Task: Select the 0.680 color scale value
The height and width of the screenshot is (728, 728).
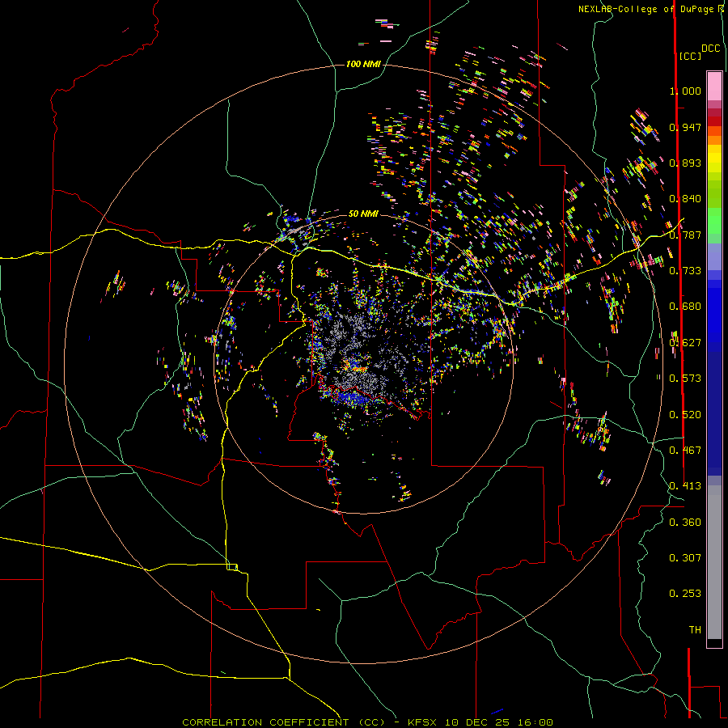Action: [685, 307]
